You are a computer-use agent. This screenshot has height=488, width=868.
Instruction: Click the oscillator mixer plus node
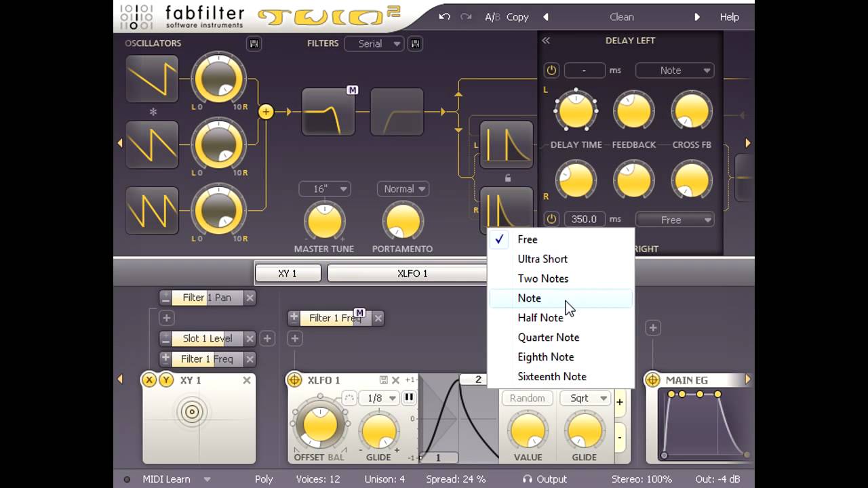(x=266, y=112)
